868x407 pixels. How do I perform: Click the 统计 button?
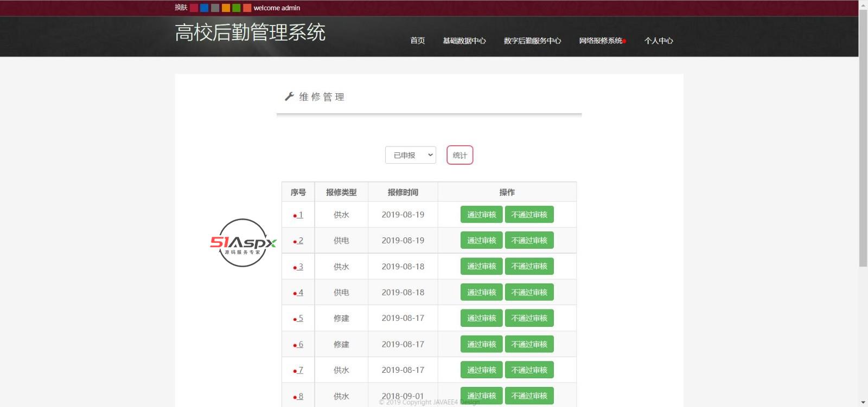click(x=459, y=155)
